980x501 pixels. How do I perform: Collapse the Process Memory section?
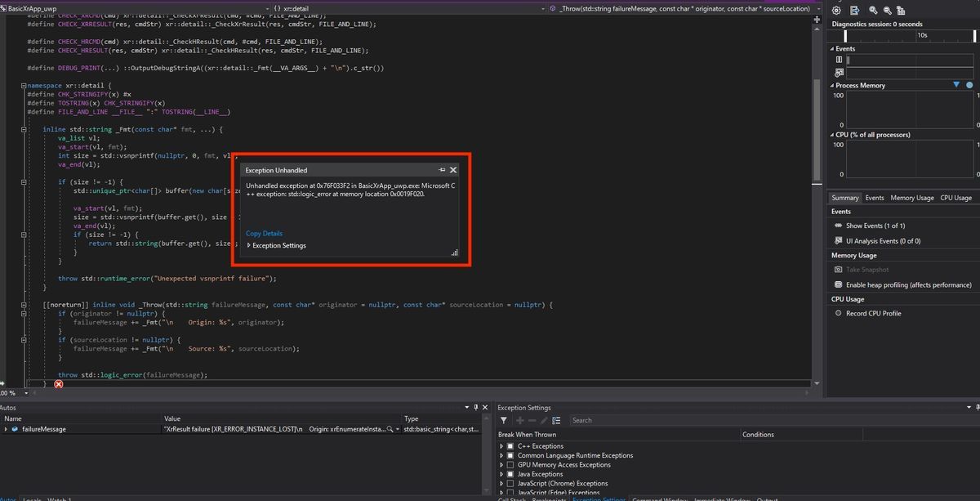(x=832, y=84)
